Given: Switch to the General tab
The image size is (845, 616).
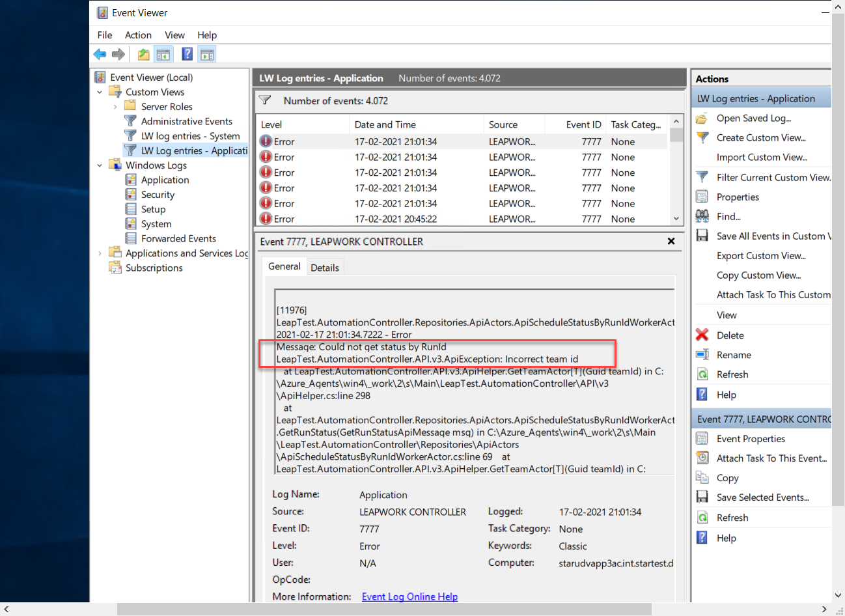Looking at the screenshot, I should tap(284, 266).
